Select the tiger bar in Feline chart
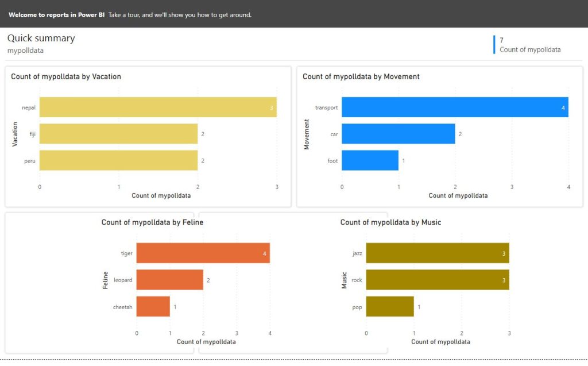The image size is (588, 366). coord(203,253)
